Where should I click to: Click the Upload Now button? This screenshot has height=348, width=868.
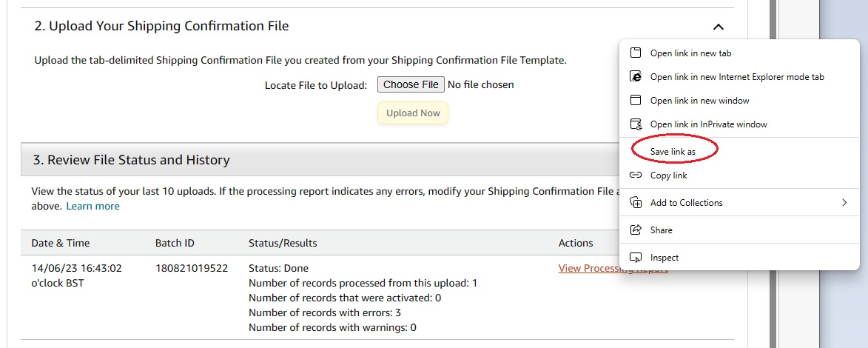coord(413,113)
